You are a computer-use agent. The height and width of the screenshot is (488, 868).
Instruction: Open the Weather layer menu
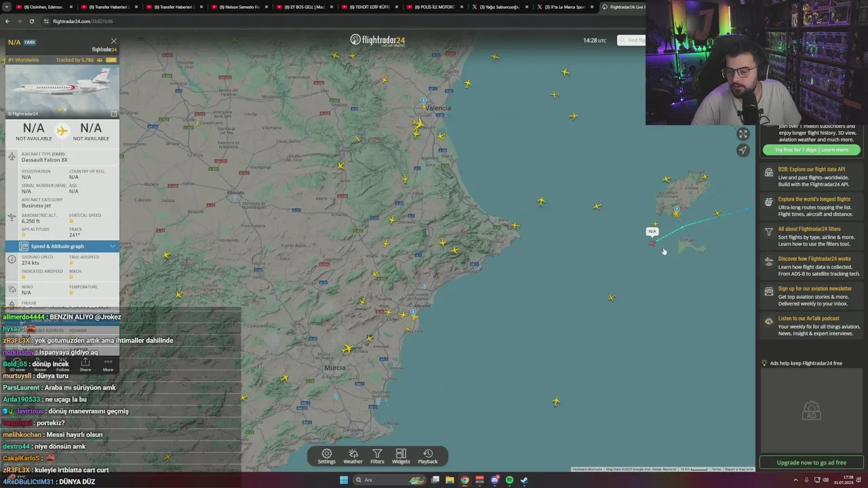(353, 456)
